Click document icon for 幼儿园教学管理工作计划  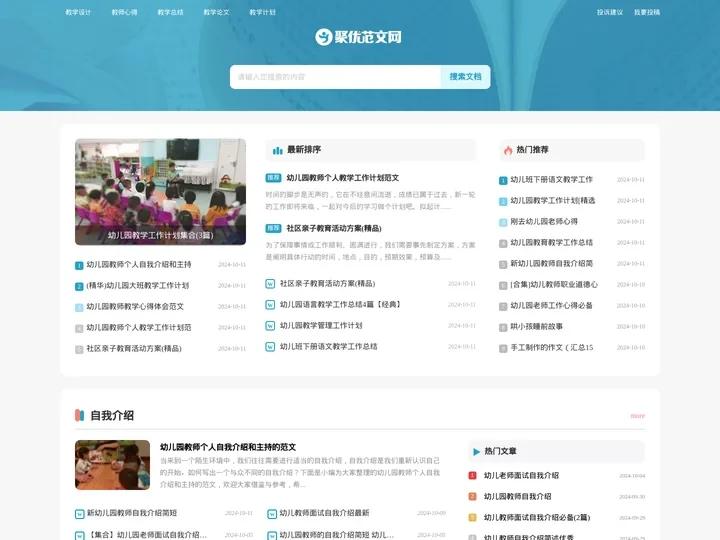[x=270, y=326]
